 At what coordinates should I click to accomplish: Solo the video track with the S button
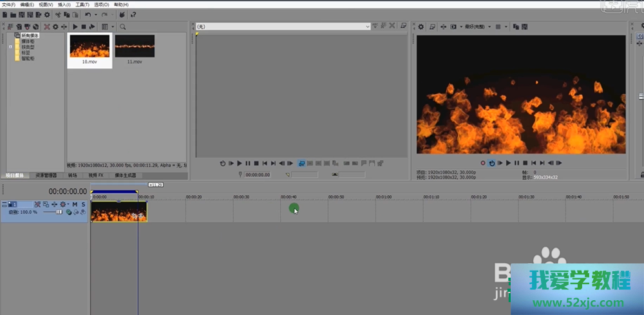tap(83, 204)
